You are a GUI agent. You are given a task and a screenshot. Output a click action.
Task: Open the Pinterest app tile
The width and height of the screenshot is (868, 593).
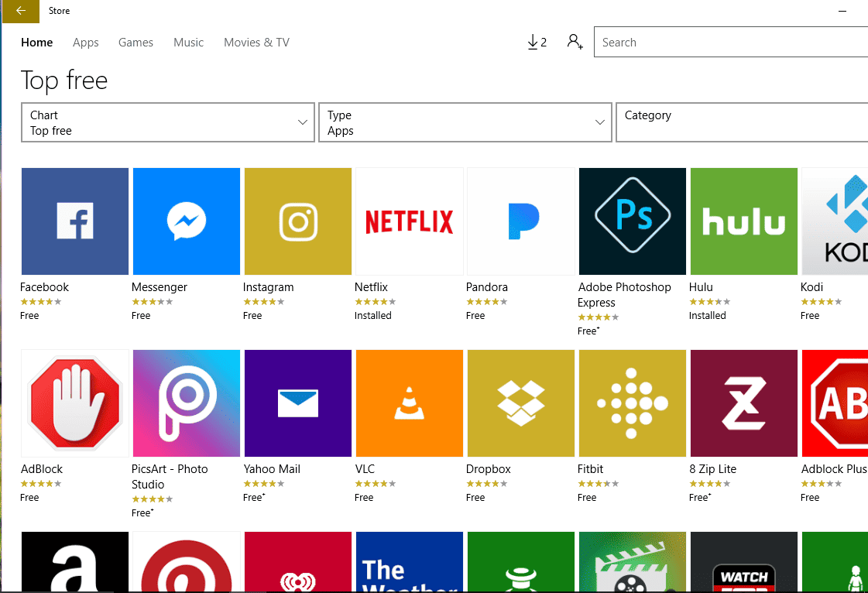point(187,561)
